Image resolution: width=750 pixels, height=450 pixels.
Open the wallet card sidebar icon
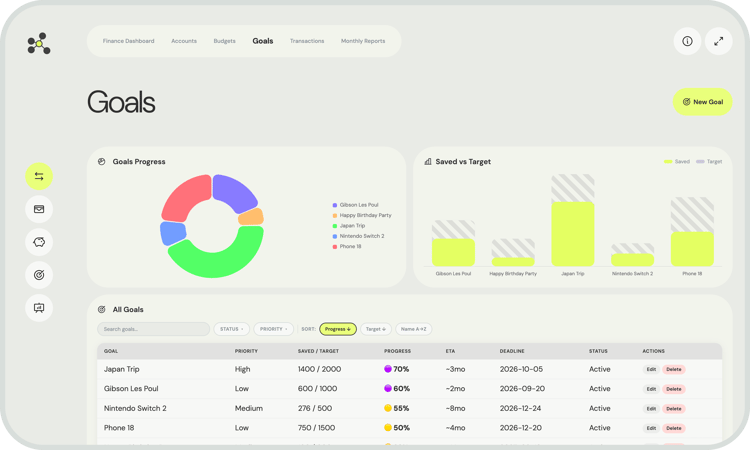click(39, 209)
